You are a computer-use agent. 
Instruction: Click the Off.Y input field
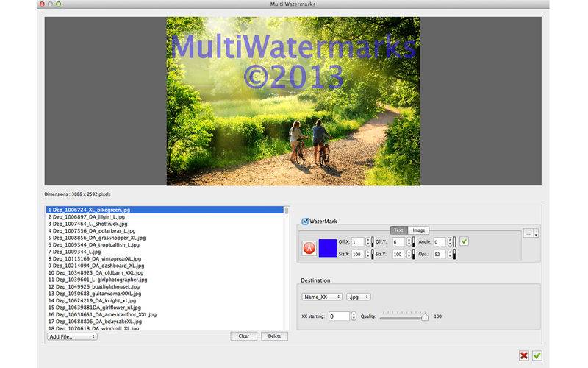(398, 242)
